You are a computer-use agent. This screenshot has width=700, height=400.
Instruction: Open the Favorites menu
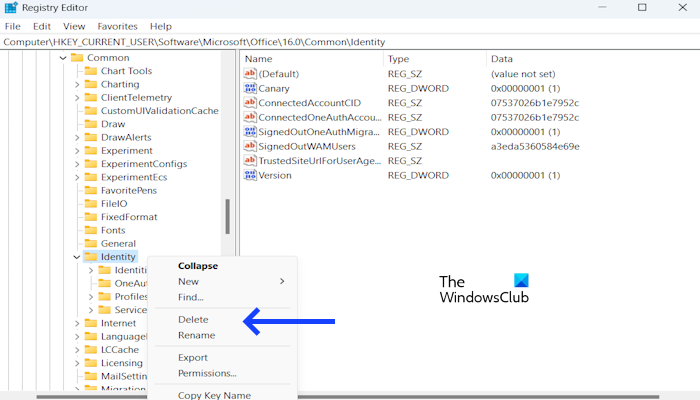click(117, 26)
